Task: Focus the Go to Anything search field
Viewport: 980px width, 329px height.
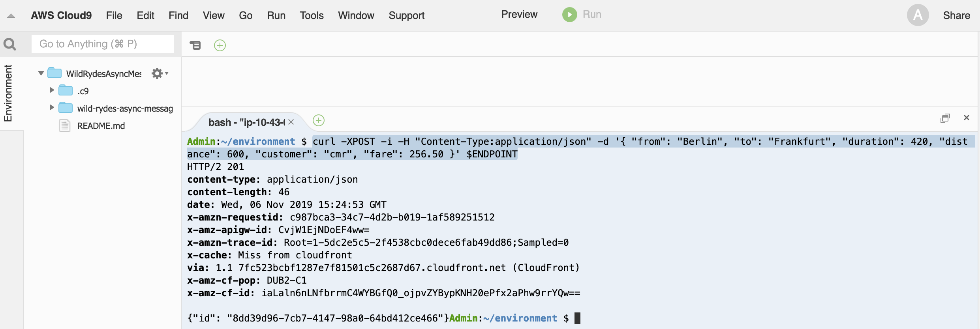Action: 103,44
